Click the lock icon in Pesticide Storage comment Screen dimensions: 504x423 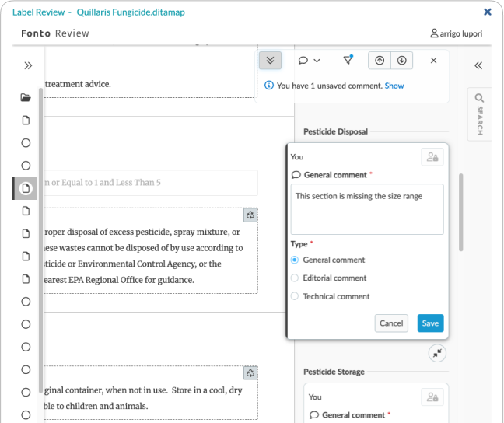click(432, 397)
